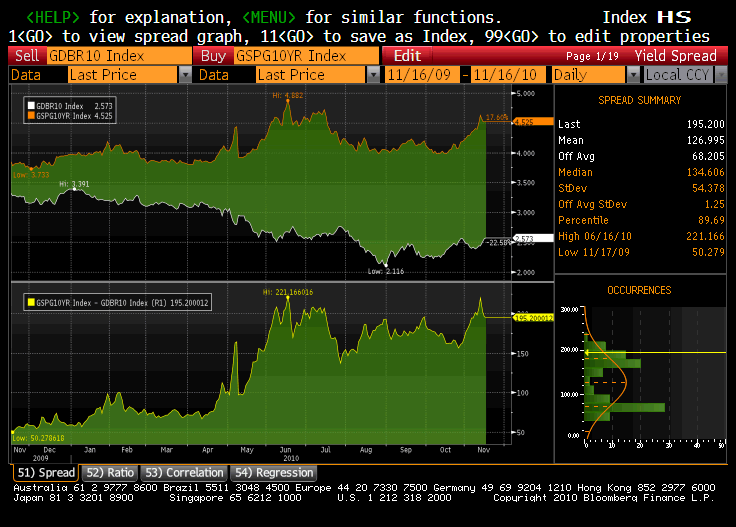Toggle the Local CCY checkbox

coord(640,75)
